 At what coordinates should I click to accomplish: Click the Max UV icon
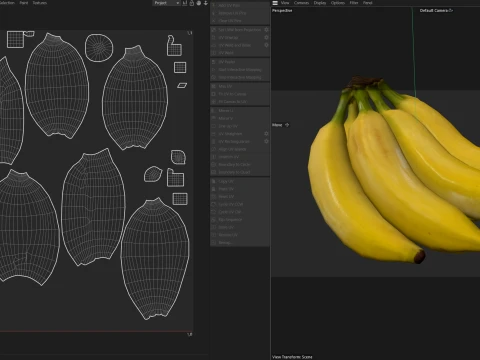click(x=214, y=86)
